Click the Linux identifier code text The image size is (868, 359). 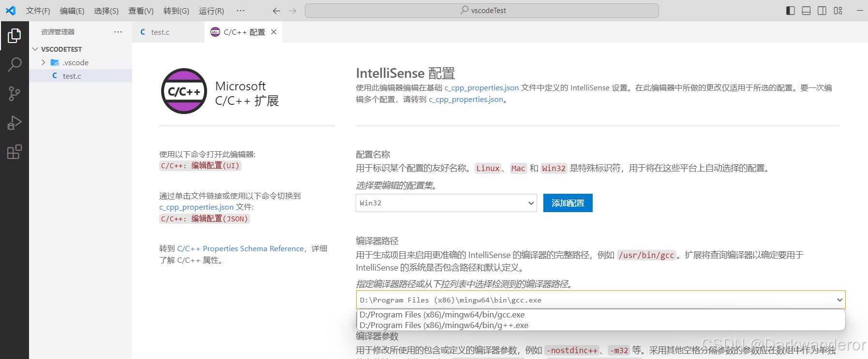[488, 169]
